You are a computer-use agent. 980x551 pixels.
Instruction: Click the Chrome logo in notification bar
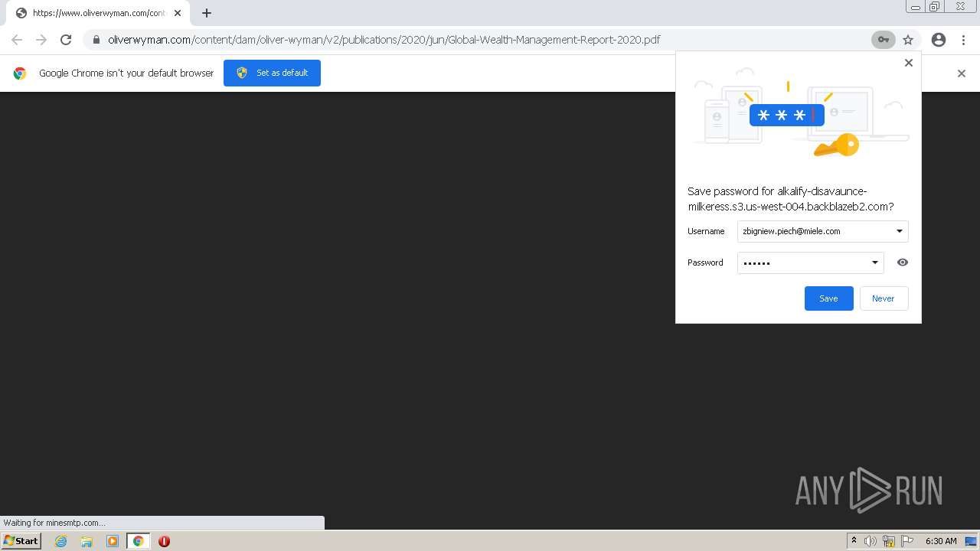(20, 73)
